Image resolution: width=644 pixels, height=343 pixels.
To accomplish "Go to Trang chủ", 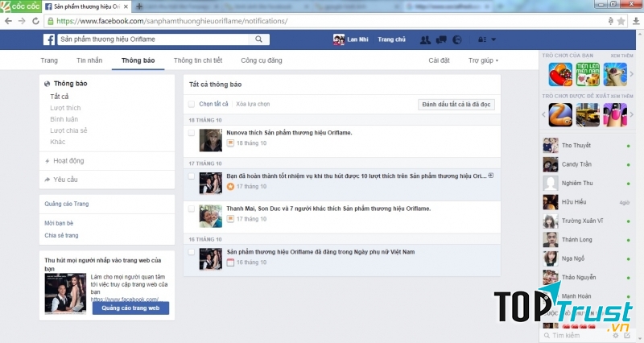I will tap(391, 39).
